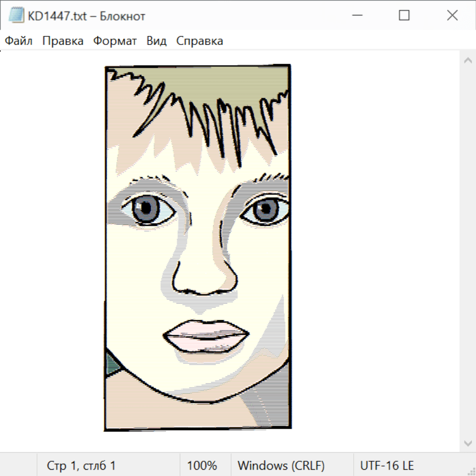Click the Notepad icon in the title bar
This screenshot has height=476, width=476.
16,16
